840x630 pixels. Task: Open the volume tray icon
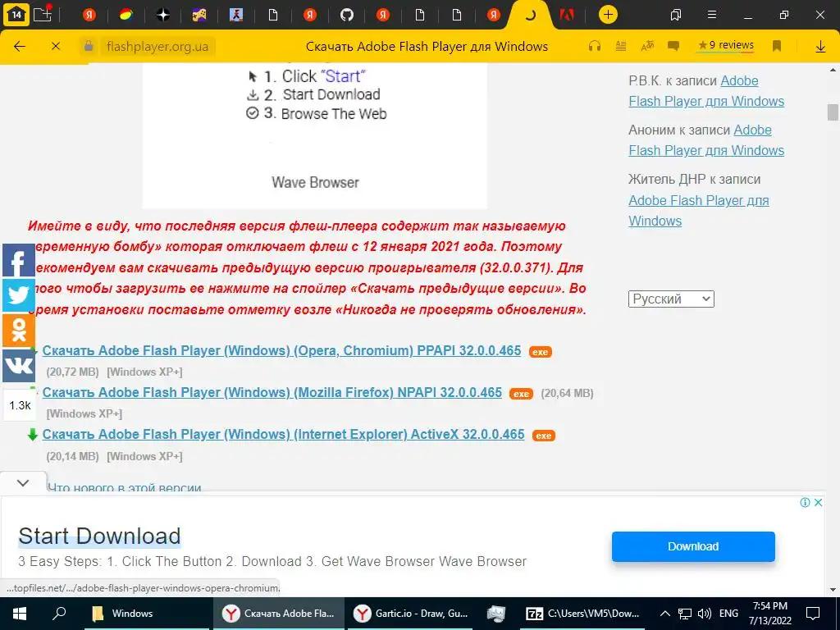[705, 614]
